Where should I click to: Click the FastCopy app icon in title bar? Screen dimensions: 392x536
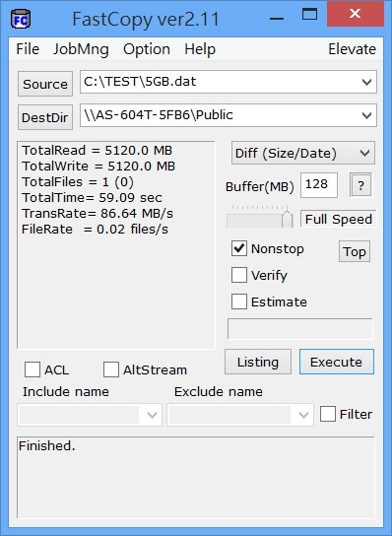tap(21, 19)
